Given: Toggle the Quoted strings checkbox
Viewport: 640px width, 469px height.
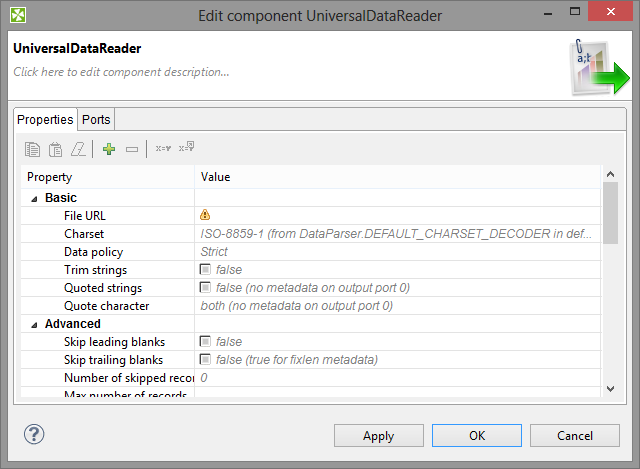Looking at the screenshot, I should pyautogui.click(x=205, y=288).
